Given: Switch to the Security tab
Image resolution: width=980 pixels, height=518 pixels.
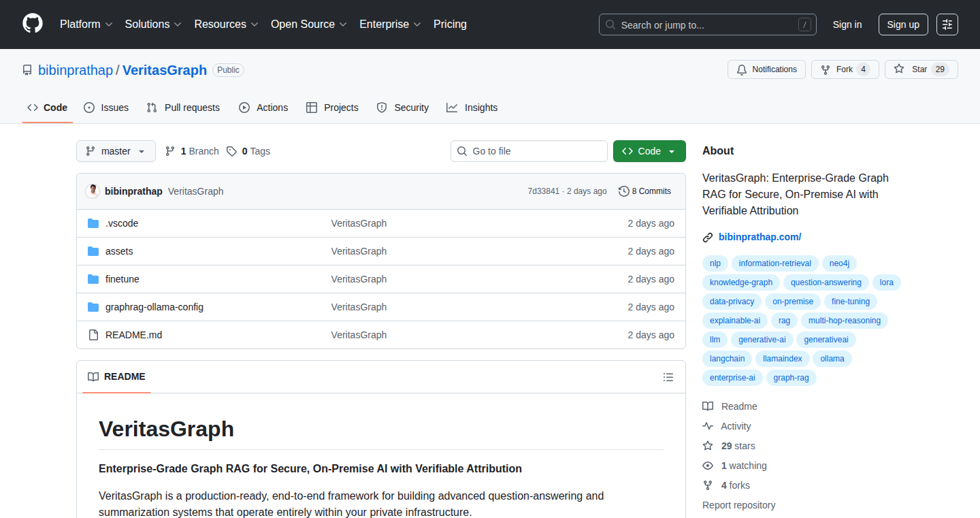Looking at the screenshot, I should (x=403, y=108).
